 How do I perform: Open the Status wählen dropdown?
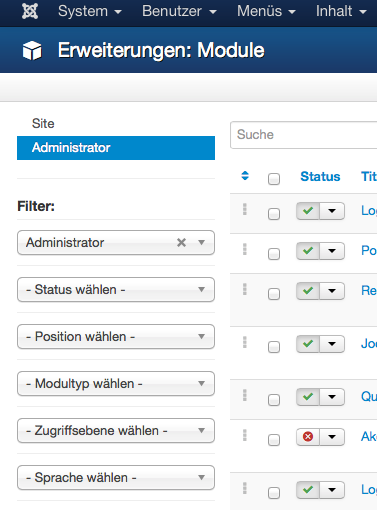[116, 289]
